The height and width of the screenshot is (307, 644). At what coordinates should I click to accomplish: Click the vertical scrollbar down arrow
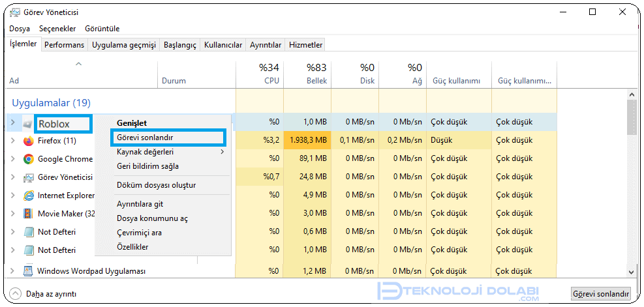631,272
